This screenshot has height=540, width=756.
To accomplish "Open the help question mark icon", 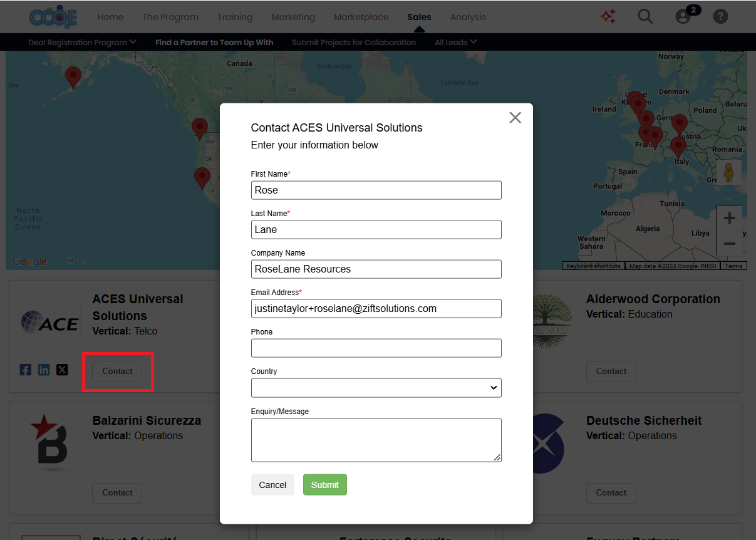I will point(720,16).
